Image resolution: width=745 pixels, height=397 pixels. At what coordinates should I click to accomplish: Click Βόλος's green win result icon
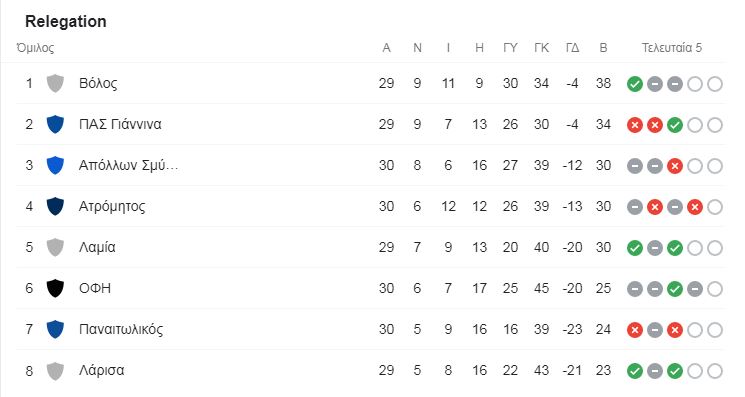click(x=635, y=84)
